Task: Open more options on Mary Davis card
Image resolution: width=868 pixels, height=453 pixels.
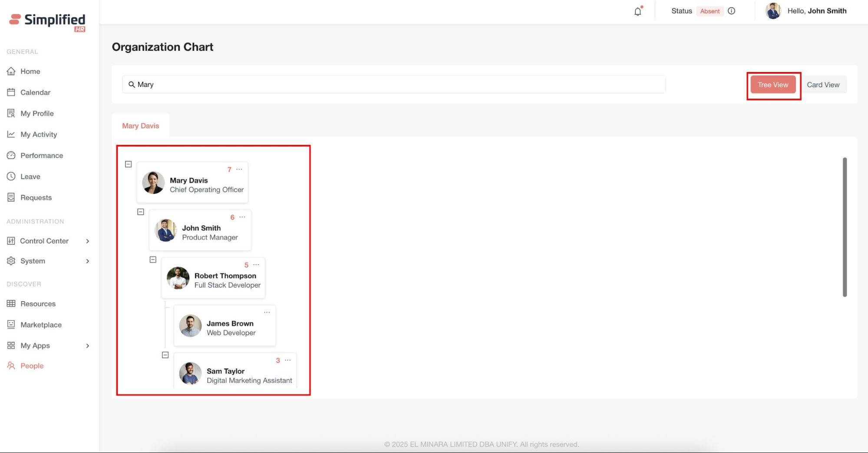Action: pos(239,169)
